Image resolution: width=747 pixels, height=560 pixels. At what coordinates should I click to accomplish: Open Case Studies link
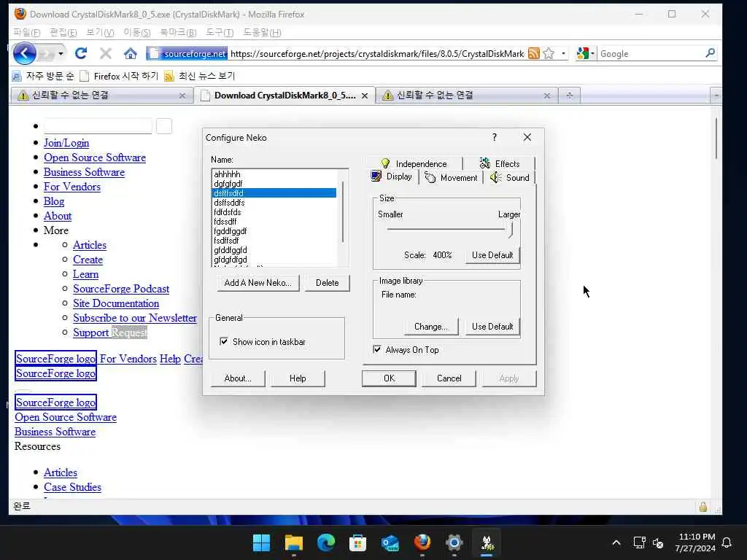tap(72, 487)
